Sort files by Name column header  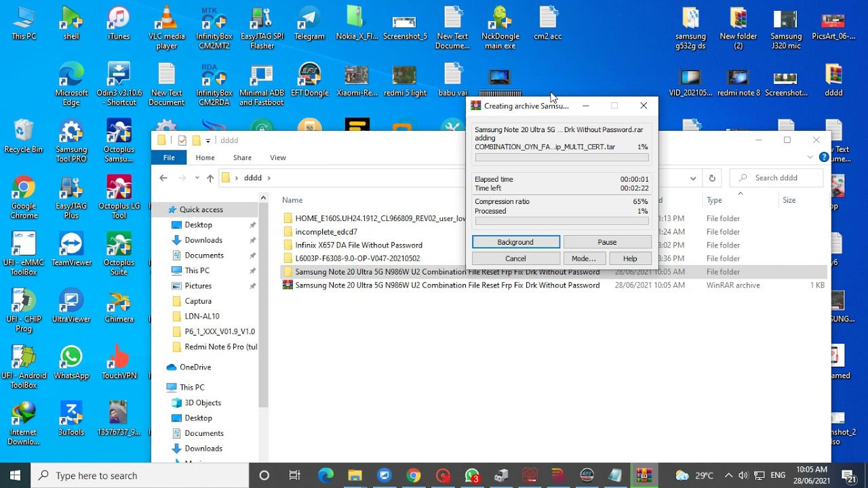tap(292, 200)
